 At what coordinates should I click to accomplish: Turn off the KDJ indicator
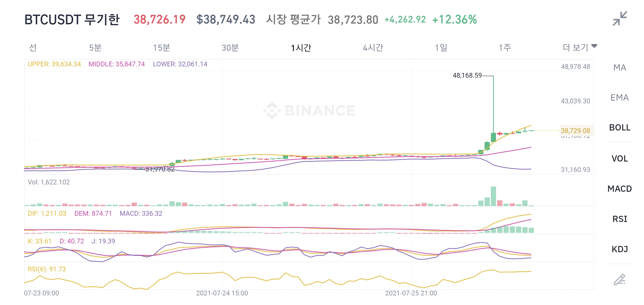tap(620, 249)
